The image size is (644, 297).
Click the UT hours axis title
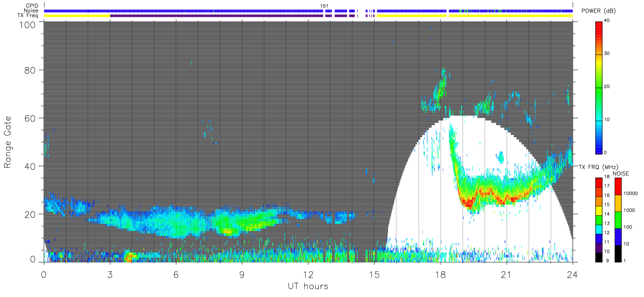tap(308, 286)
